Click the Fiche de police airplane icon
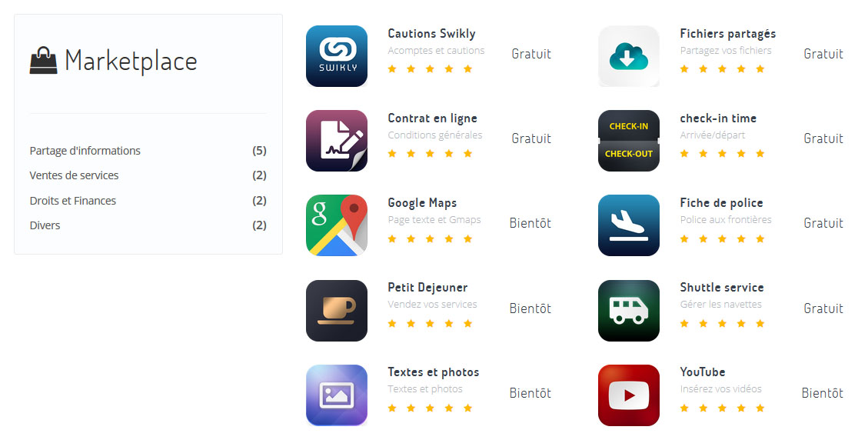Image resolution: width=868 pixels, height=440 pixels. pos(629,225)
